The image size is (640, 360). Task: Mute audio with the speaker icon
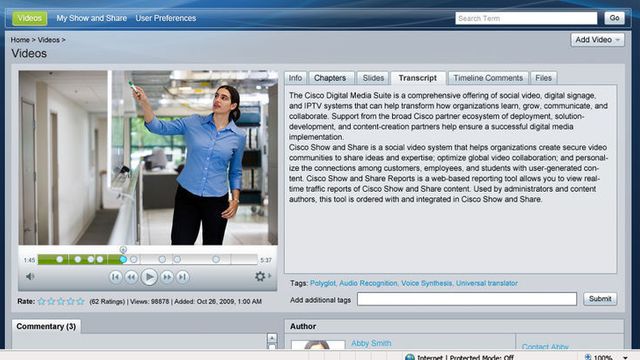click(30, 276)
